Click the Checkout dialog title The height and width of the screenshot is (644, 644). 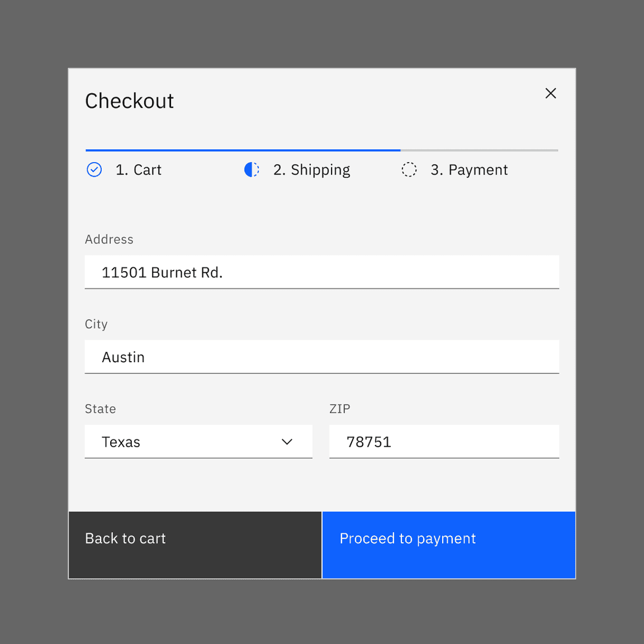129,101
